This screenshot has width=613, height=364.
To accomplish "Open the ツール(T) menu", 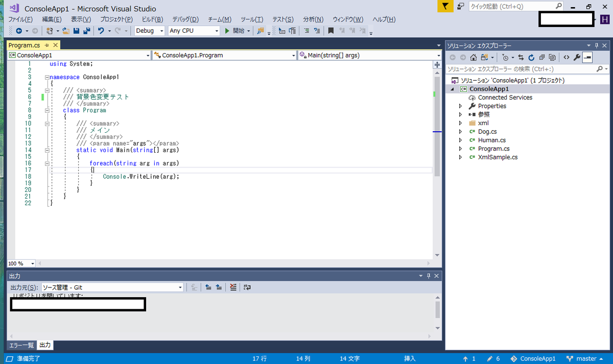I will [252, 19].
